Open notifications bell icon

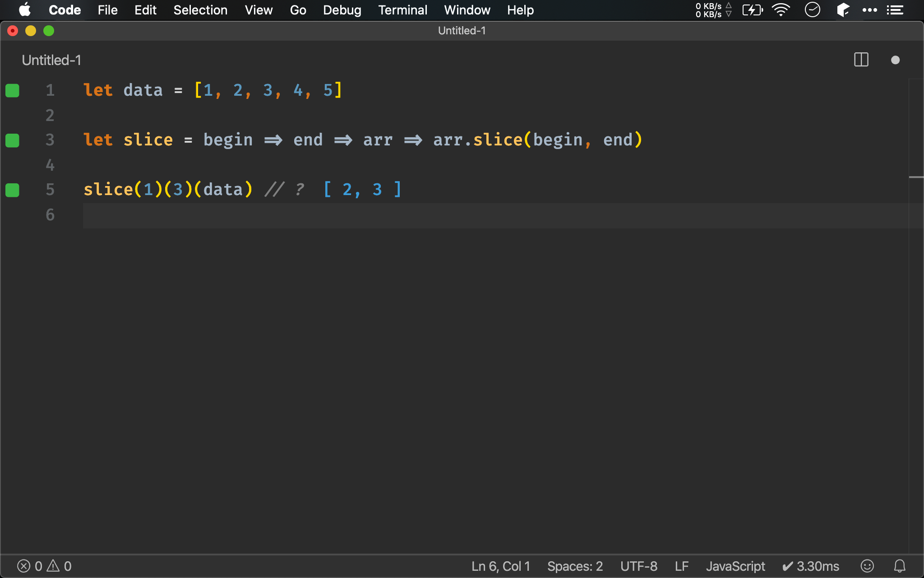pos(900,566)
